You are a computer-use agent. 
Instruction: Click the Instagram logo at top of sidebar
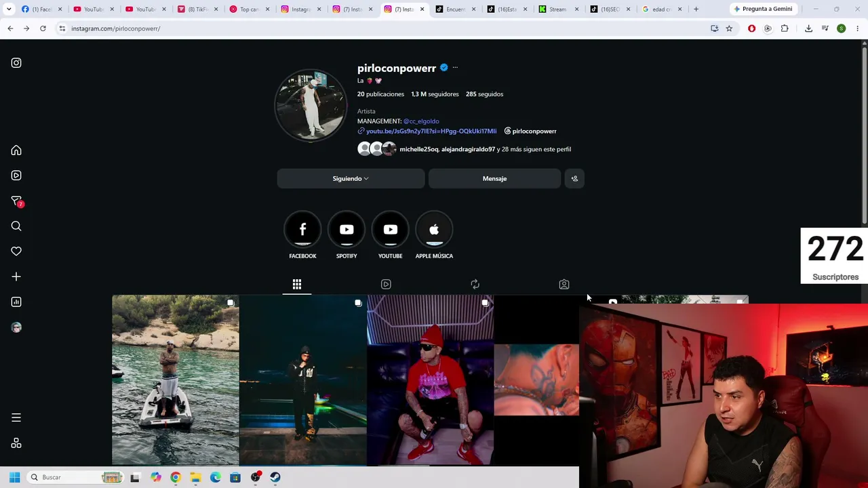click(x=16, y=63)
